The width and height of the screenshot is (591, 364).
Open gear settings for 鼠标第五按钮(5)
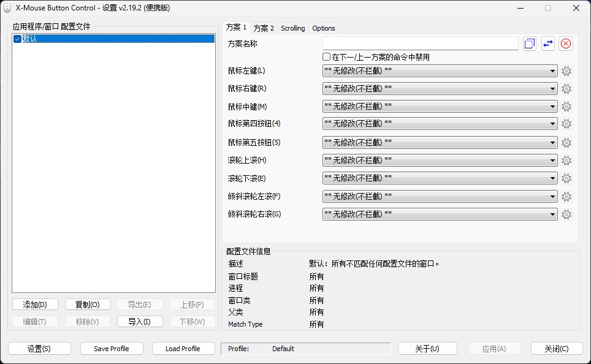click(x=566, y=142)
